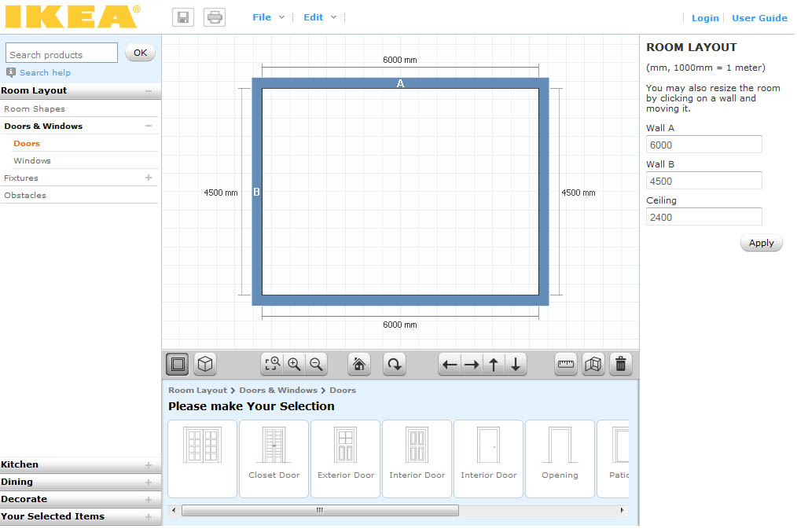Click the Edit menu dropdown arrow
797x532 pixels.
pyautogui.click(x=333, y=17)
